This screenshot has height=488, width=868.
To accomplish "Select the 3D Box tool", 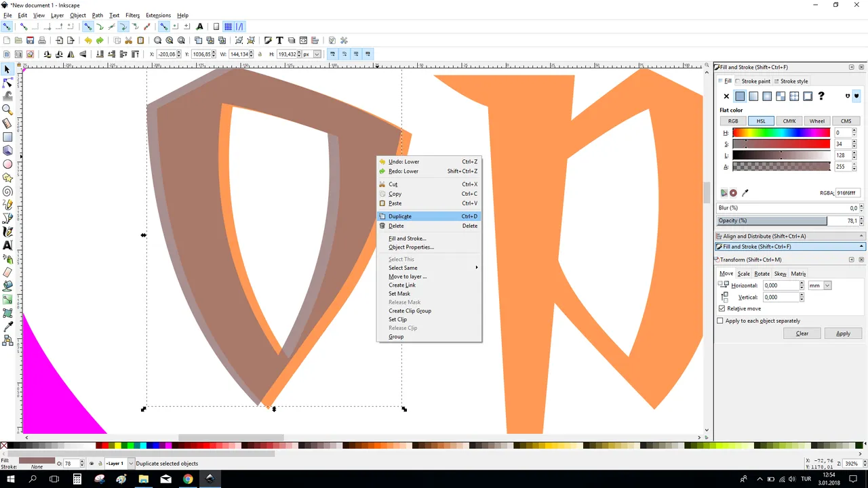I will [7, 150].
